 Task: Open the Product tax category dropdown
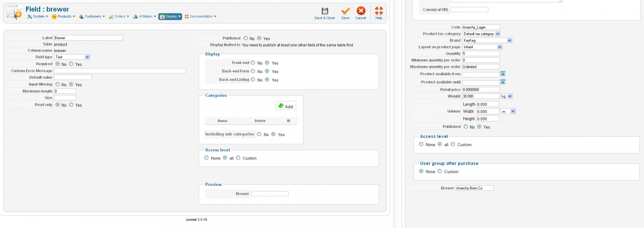coord(481,34)
